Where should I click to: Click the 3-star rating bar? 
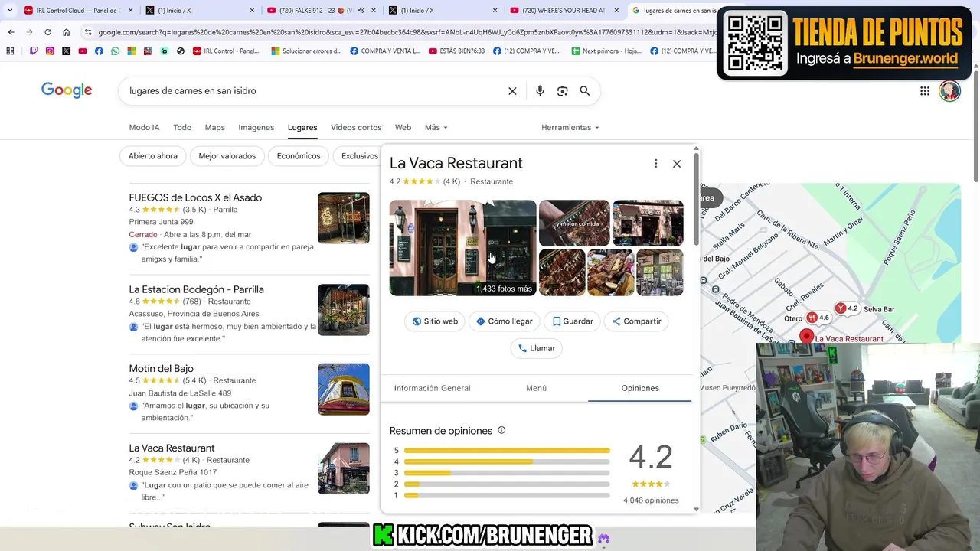pyautogui.click(x=507, y=473)
